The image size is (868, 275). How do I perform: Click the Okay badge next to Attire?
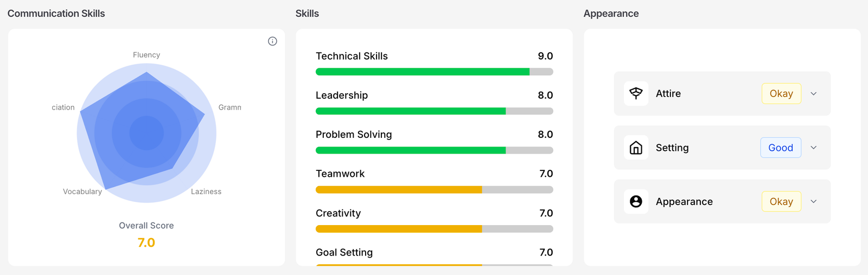(x=781, y=93)
